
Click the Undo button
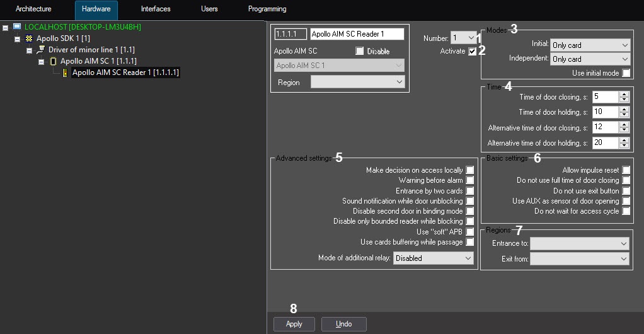(343, 324)
